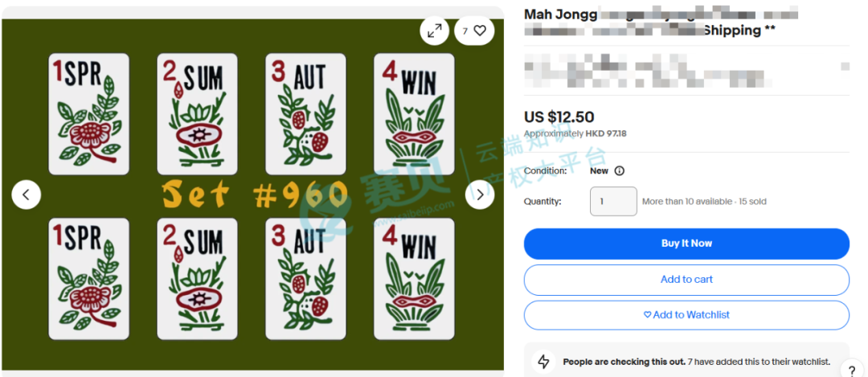868x377 pixels.
Task: Advance to the next product image
Action: tap(479, 195)
